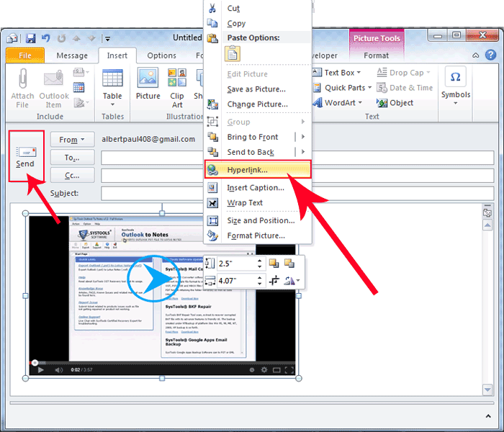Open the From dropdown
The height and width of the screenshot is (432, 504).
pos(72,140)
